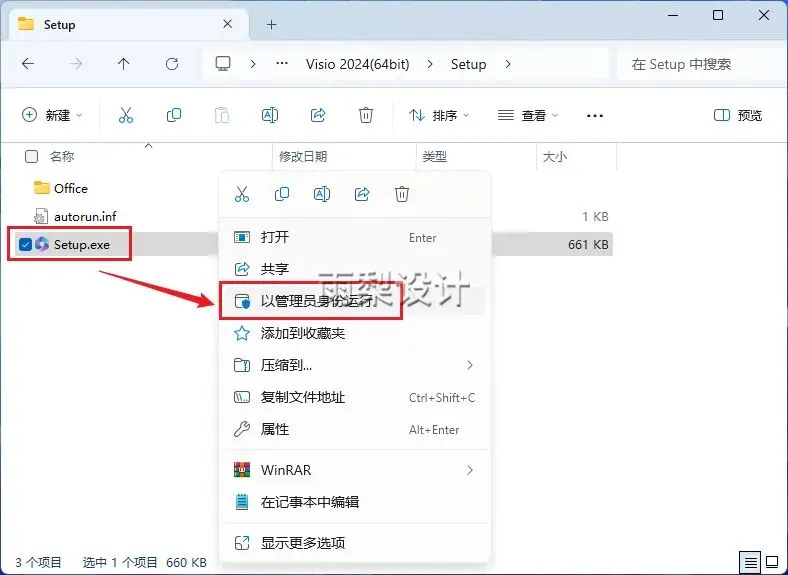Click the 661 KB size cell
Viewport: 788px width, 575px height.
pyautogui.click(x=588, y=245)
